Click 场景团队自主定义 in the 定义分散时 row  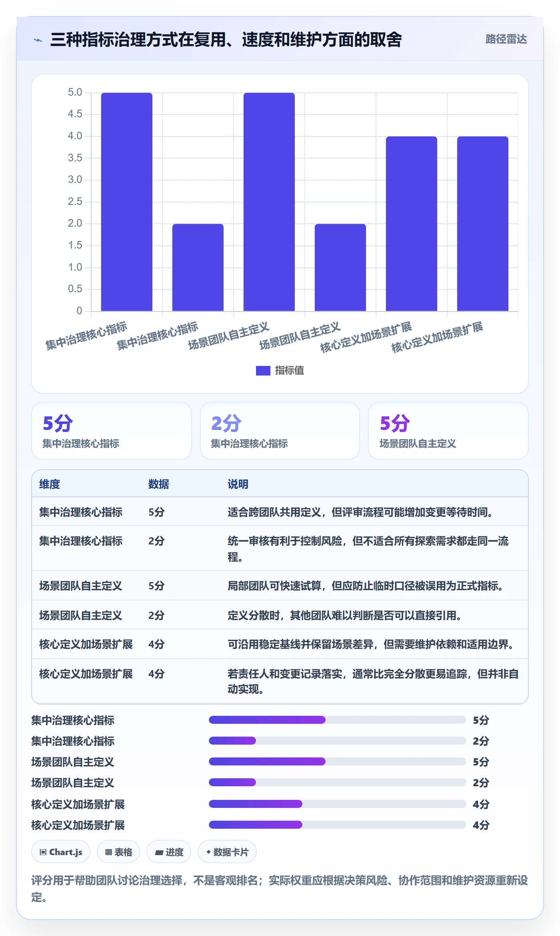coord(81,615)
